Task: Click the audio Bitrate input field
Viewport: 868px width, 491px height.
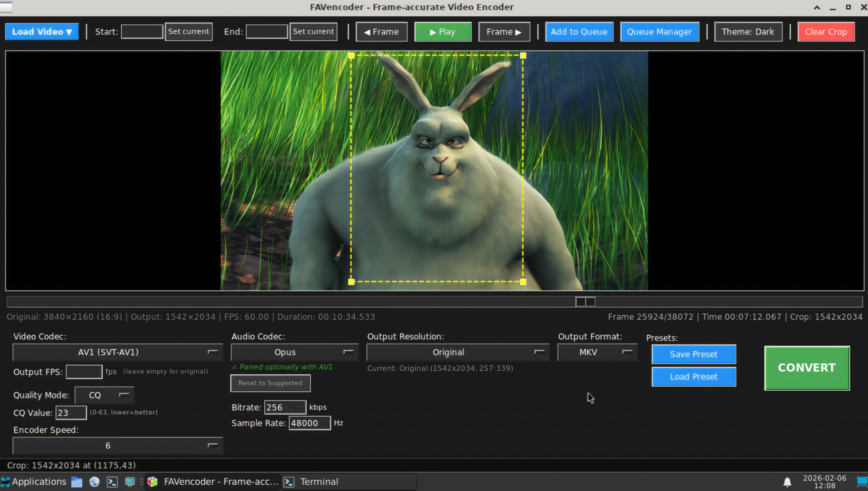Action: tap(285, 407)
